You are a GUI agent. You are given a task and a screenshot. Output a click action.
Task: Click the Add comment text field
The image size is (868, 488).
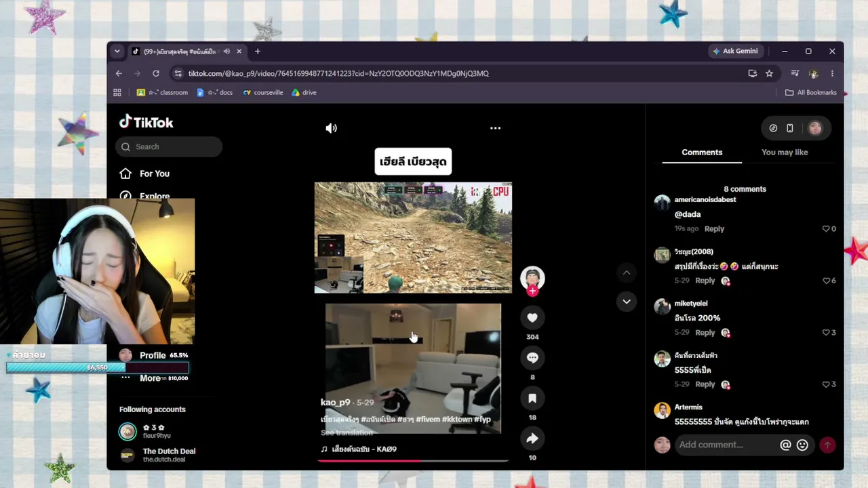point(727,445)
